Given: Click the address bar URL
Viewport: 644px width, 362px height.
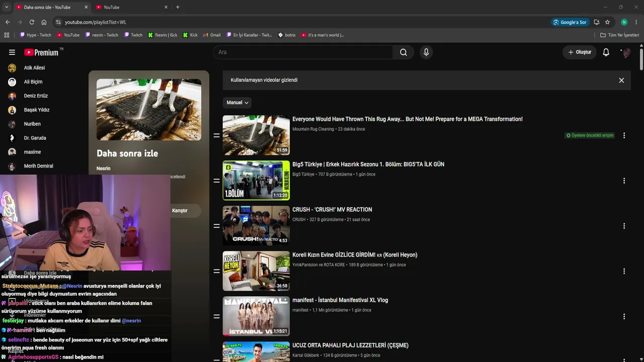Looking at the screenshot, I should 96,22.
